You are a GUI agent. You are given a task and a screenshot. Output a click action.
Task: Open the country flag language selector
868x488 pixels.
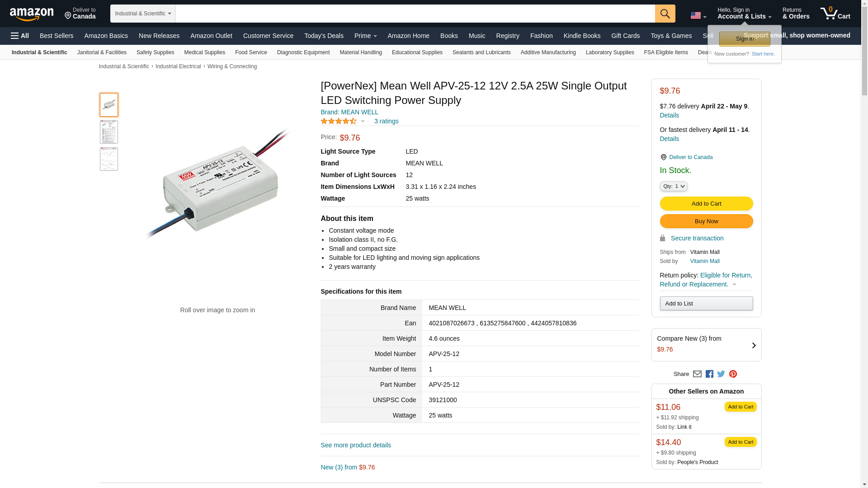click(698, 15)
